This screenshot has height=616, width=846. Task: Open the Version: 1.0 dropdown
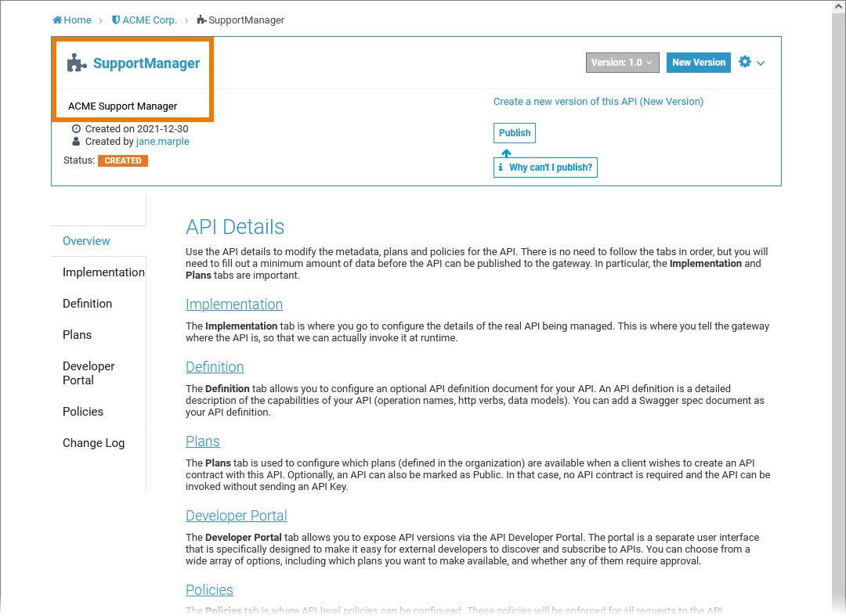[x=623, y=63]
